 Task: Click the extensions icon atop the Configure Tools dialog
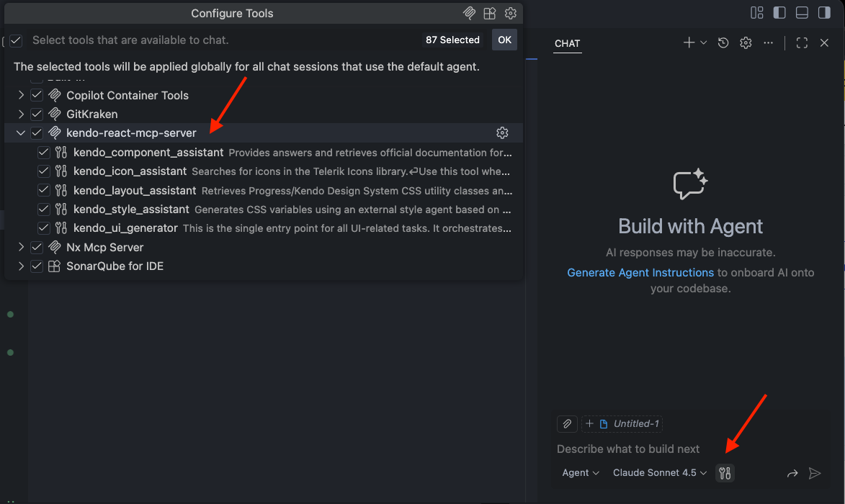(490, 13)
